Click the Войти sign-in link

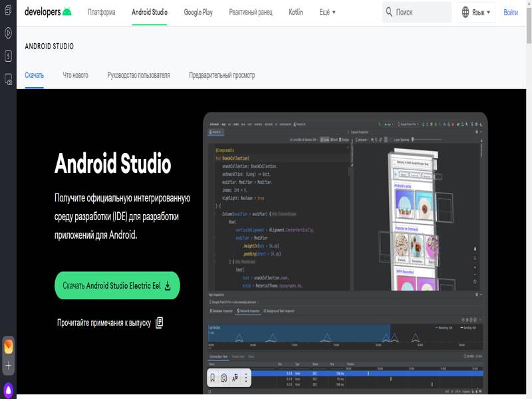511,12
